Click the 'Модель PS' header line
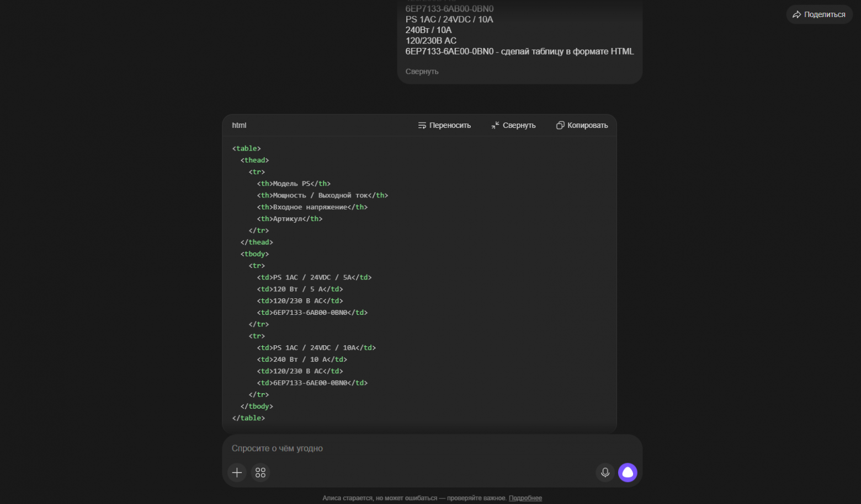Image resolution: width=861 pixels, height=504 pixels. (x=294, y=184)
